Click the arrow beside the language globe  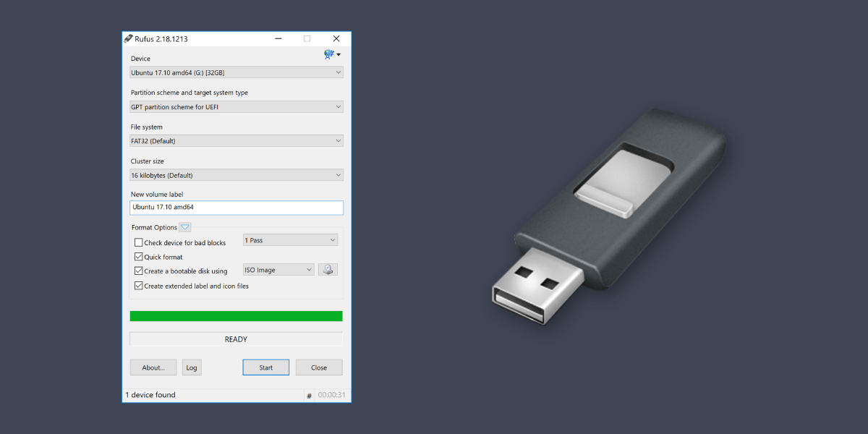pos(339,54)
